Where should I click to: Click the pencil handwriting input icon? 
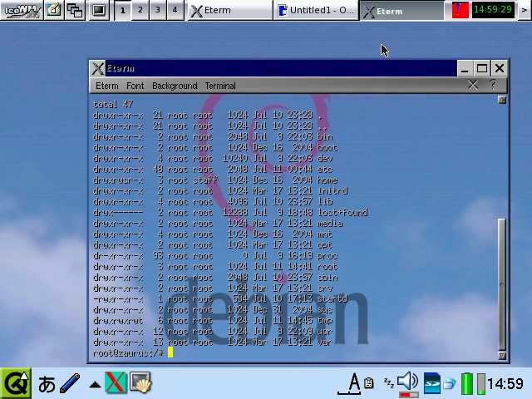click(71, 383)
